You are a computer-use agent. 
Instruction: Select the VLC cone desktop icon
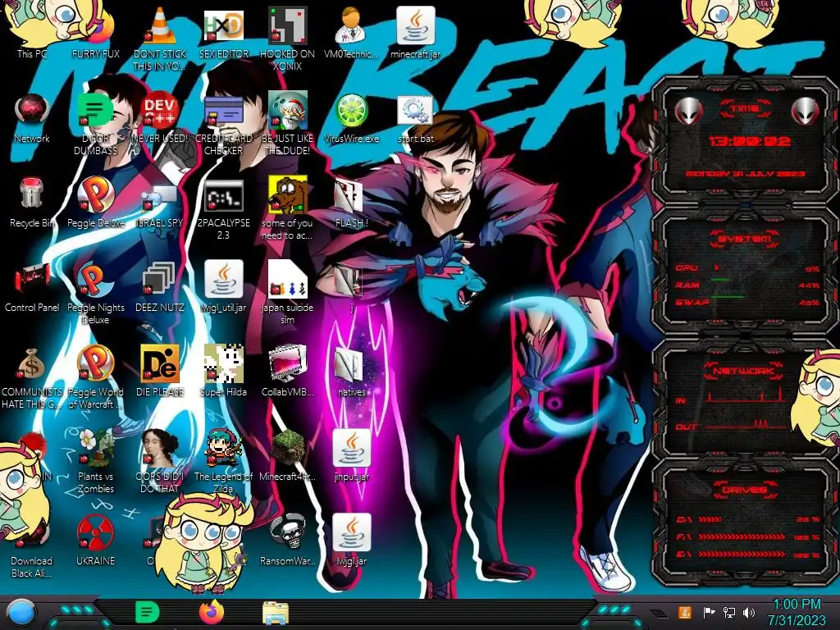pyautogui.click(x=160, y=38)
